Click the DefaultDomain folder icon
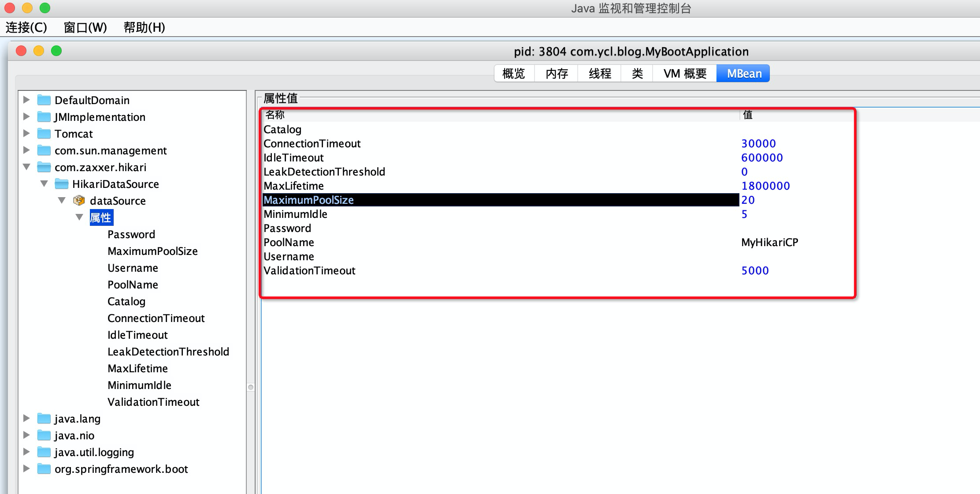This screenshot has height=494, width=980. point(44,100)
